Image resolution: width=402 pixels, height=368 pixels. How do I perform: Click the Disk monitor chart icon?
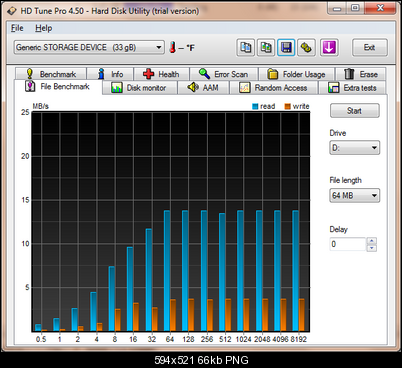click(x=117, y=88)
